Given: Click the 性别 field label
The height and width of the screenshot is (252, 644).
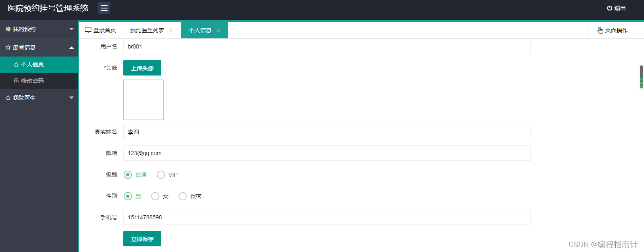Looking at the screenshot, I should click(112, 196).
